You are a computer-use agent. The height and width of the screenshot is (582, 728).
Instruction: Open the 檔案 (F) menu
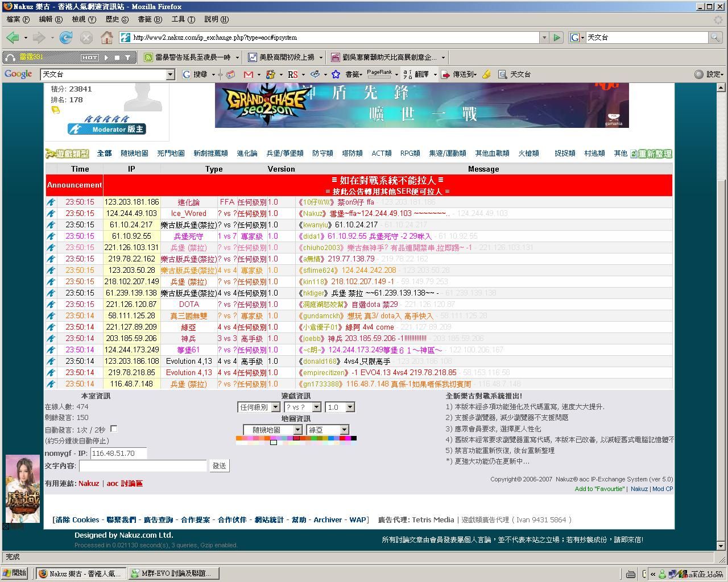click(18, 19)
